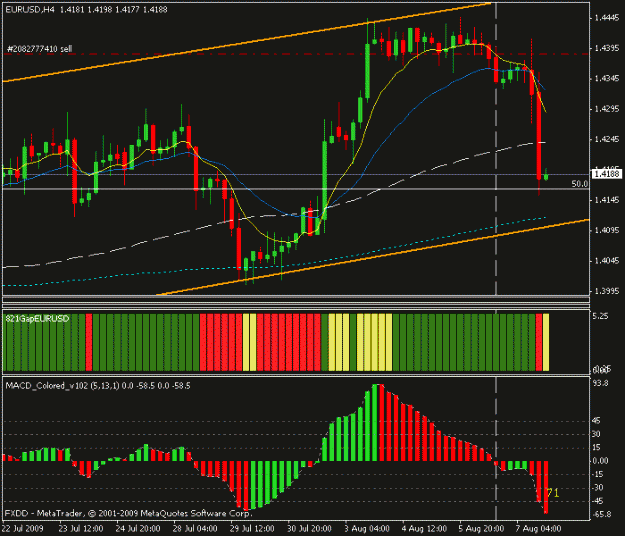This screenshot has width=625, height=536.
Task: Click the 1.4095 price axis label
Action: pyautogui.click(x=607, y=230)
